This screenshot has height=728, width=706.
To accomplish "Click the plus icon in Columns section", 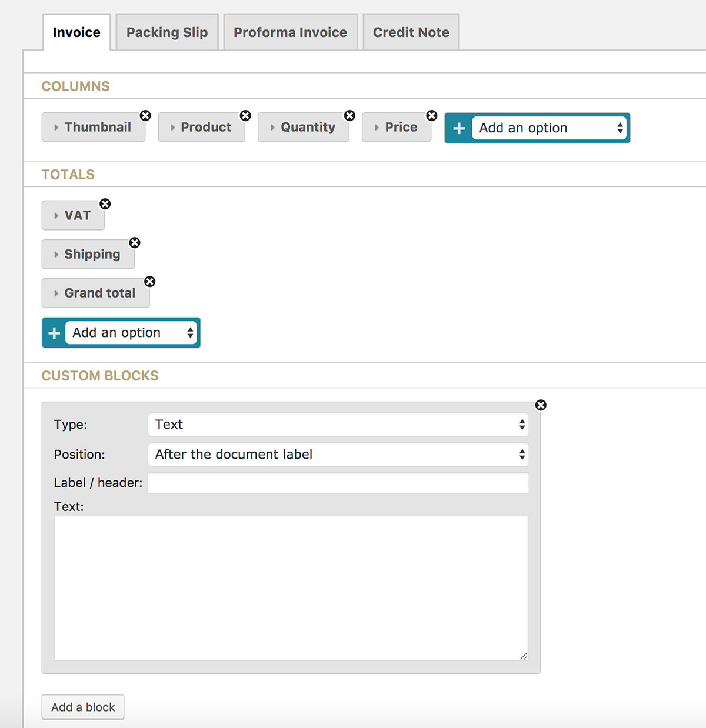I will pos(459,128).
